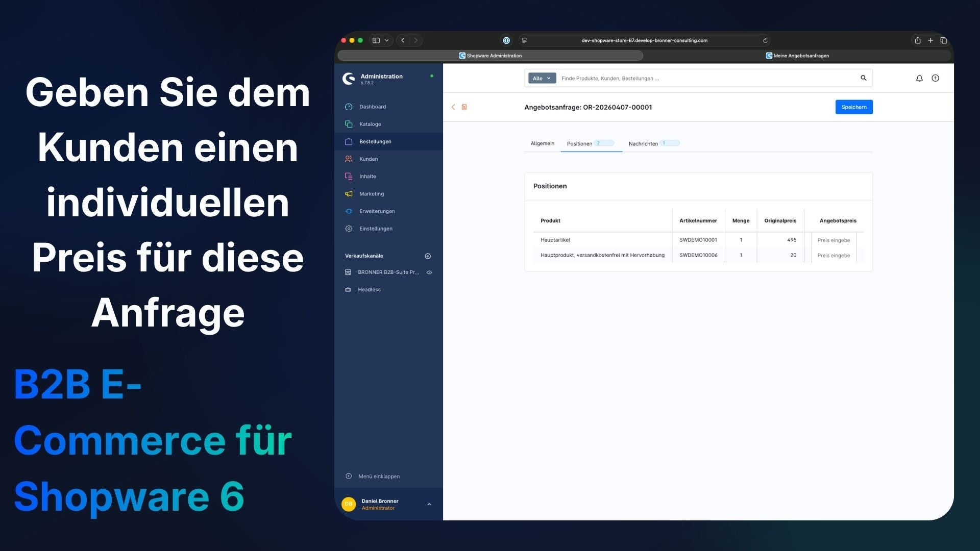The width and height of the screenshot is (980, 551).
Task: Toggle visibility eye for BRONNER B2B-Suite channel
Action: click(x=429, y=272)
